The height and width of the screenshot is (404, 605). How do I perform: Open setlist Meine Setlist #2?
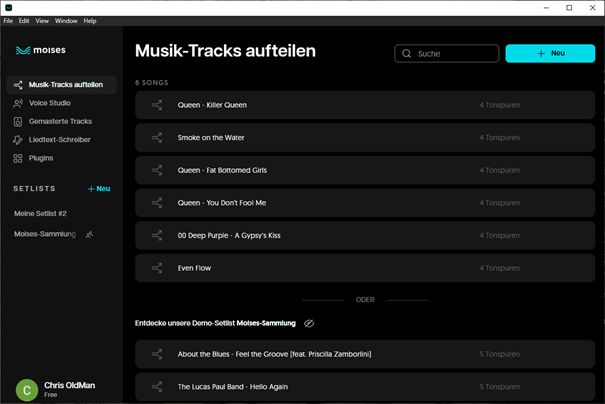[x=40, y=213]
